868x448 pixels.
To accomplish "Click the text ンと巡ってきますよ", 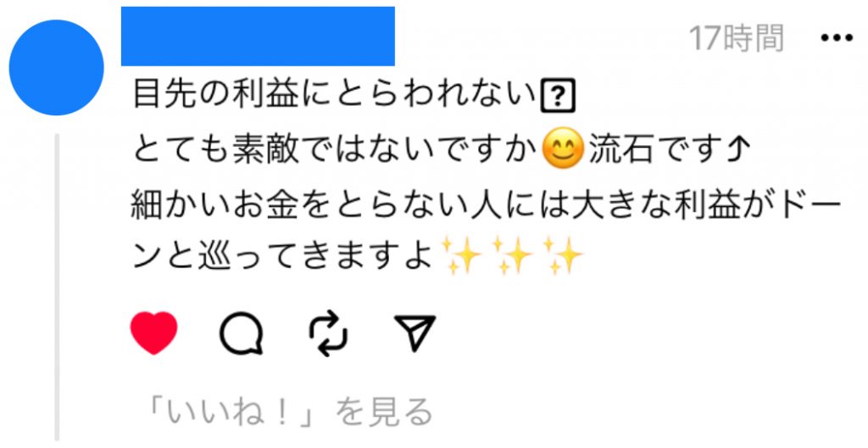I will point(283,257).
